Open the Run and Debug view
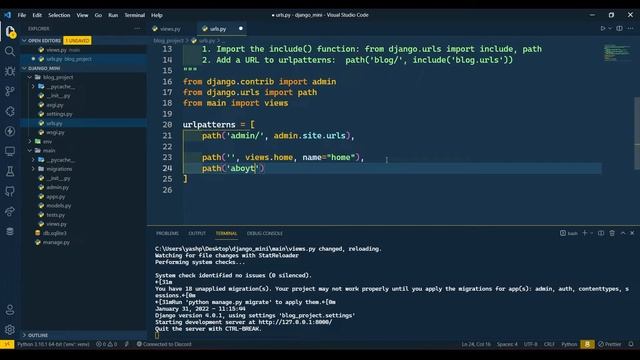The height and width of the screenshot is (360, 640). pyautogui.click(x=10, y=71)
